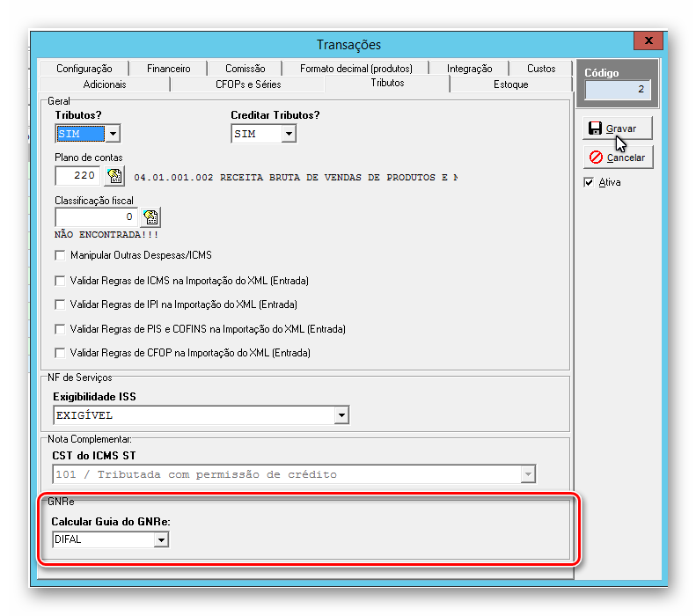Switch to the Financeiro tab
The image size is (696, 616).
point(169,69)
